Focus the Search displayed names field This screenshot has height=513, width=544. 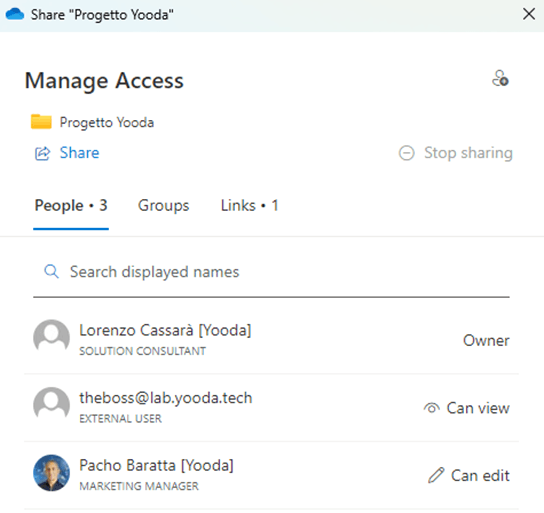pyautogui.click(x=271, y=272)
